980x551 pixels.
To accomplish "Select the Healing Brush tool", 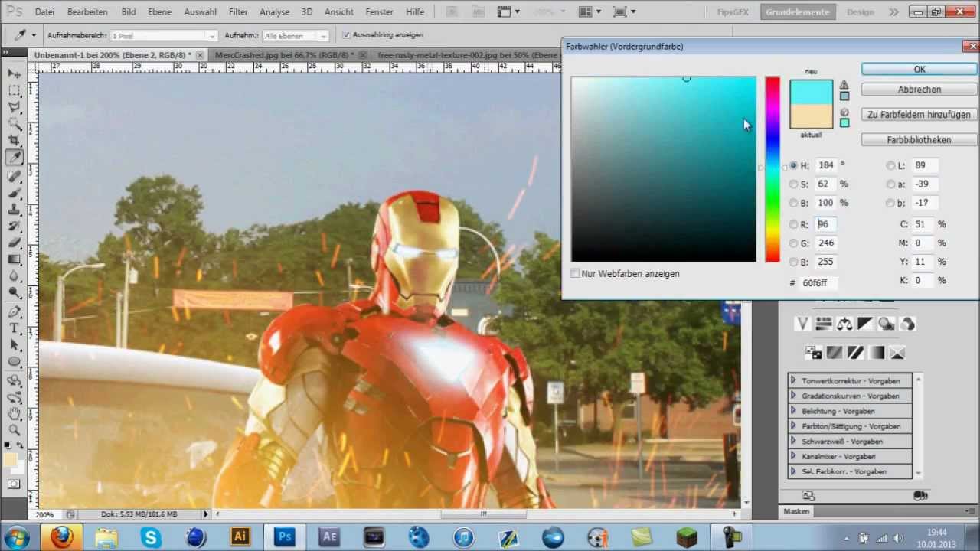I will pyautogui.click(x=14, y=175).
